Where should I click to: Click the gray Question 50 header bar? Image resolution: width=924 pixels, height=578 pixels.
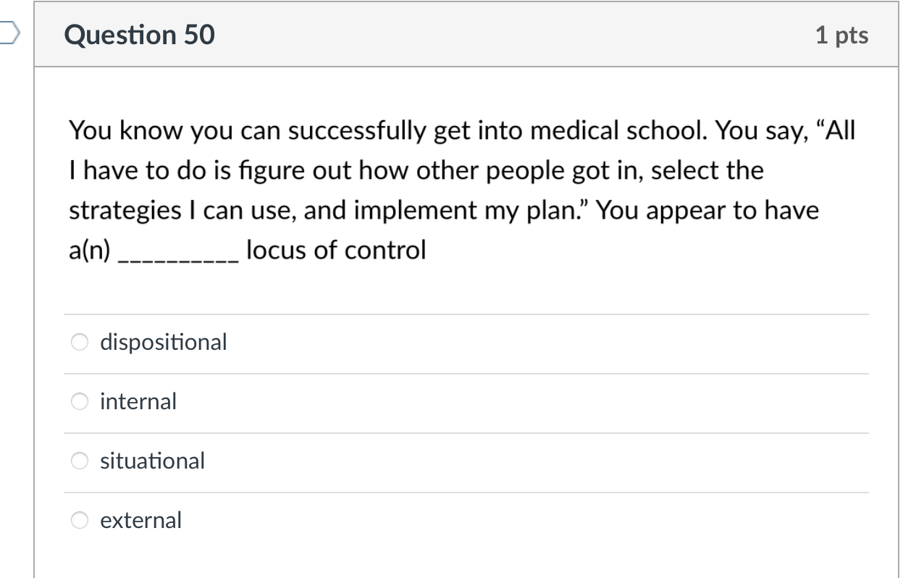(x=463, y=34)
